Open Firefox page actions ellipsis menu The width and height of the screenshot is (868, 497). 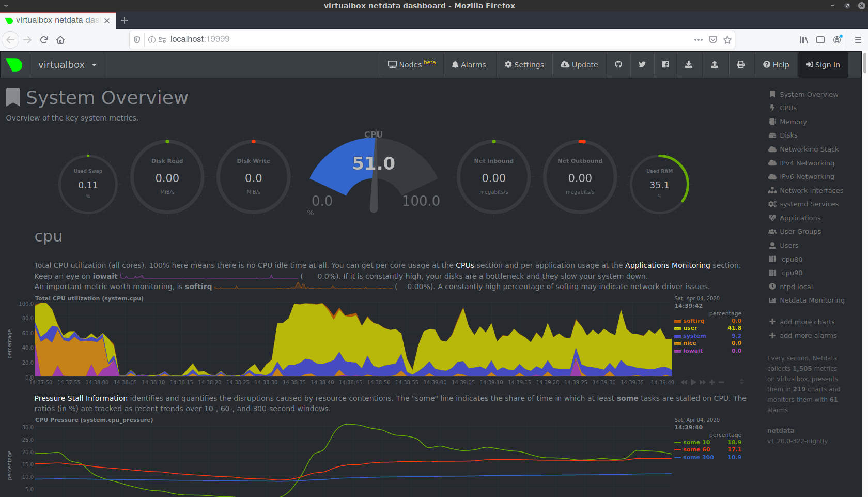point(699,40)
